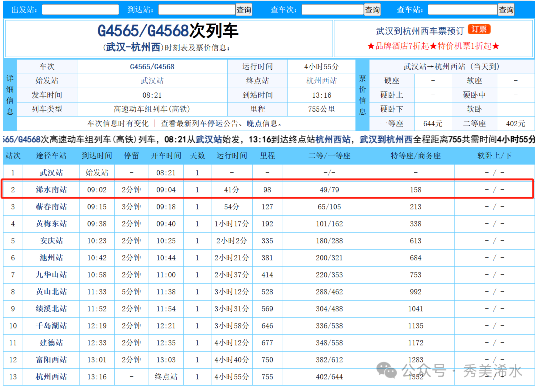Screen dimensions: 540x392
Task: Click the 停运 announcement link
Action: tap(215, 124)
